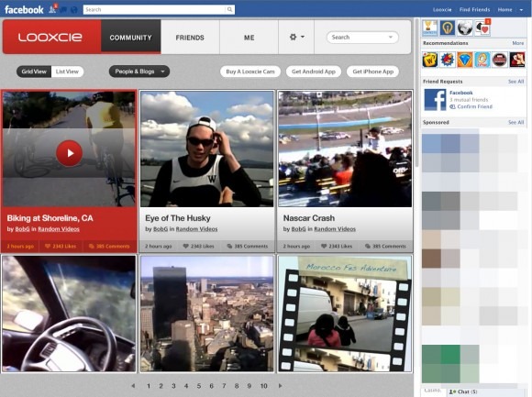532x397 pixels.
Task: Click See All beside Friend Requests
Action: 515,82
